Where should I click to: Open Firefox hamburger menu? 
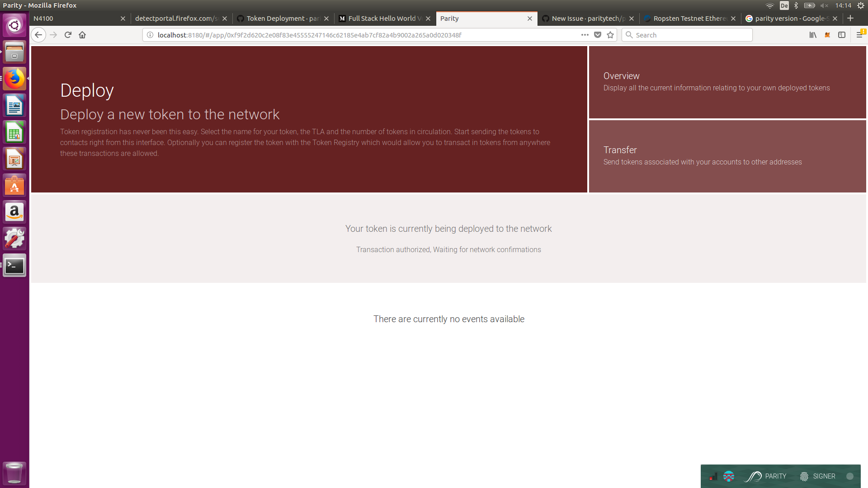[859, 35]
